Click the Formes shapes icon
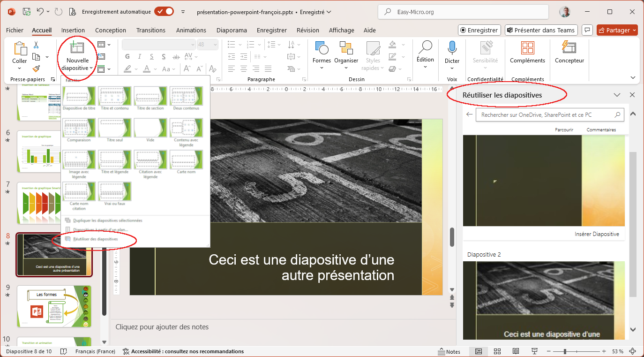Screen dimensions: 644x357 point(322,48)
